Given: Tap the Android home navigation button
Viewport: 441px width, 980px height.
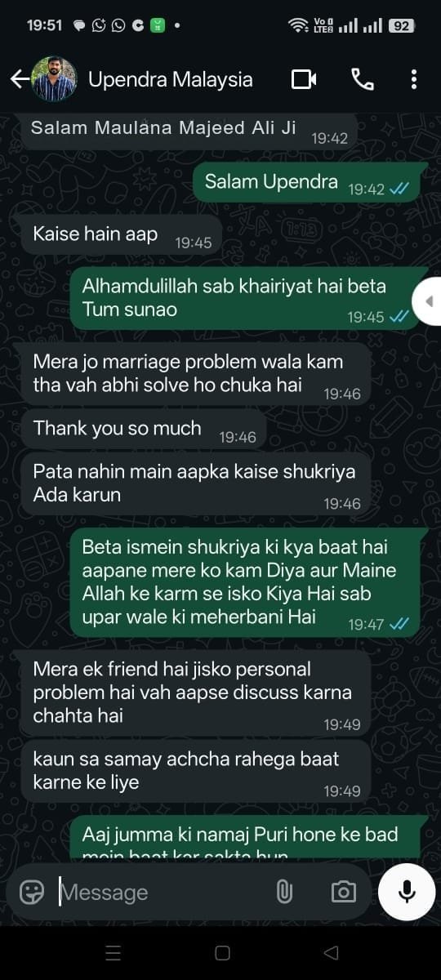Looking at the screenshot, I should pos(222,953).
